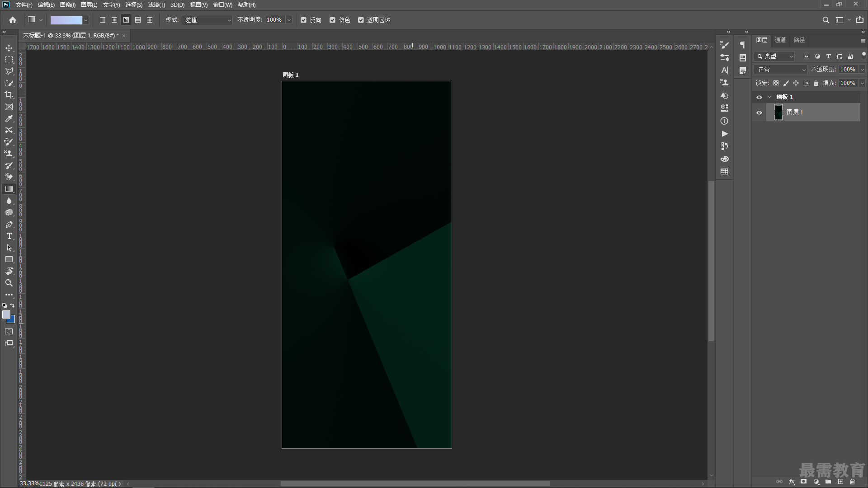Reset default foreground background colors
The image size is (868, 488).
click(5, 305)
